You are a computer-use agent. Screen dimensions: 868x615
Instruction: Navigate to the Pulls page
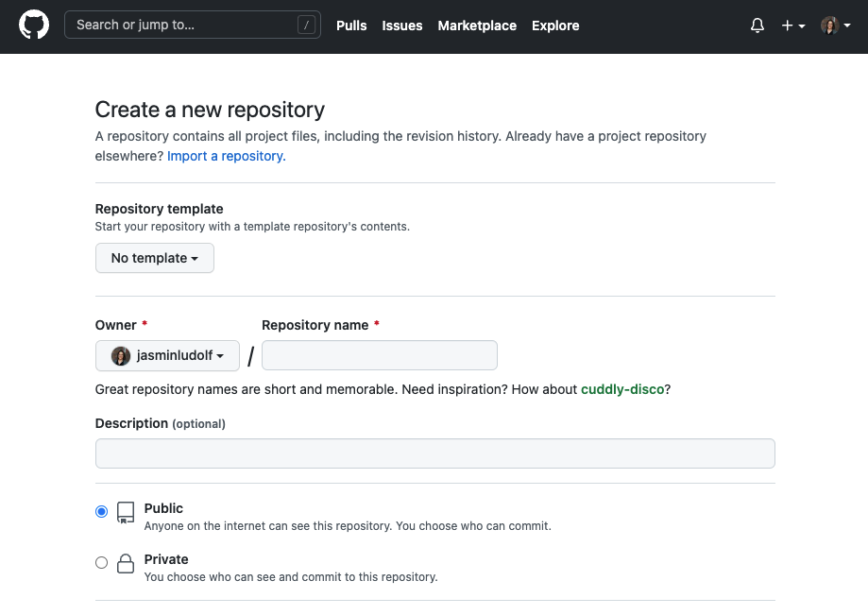[351, 26]
